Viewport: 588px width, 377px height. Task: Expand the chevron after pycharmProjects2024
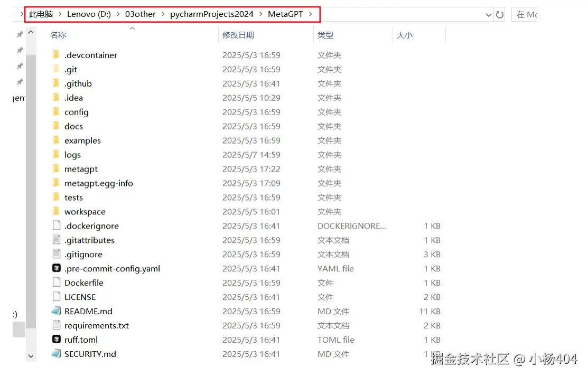[x=260, y=14]
